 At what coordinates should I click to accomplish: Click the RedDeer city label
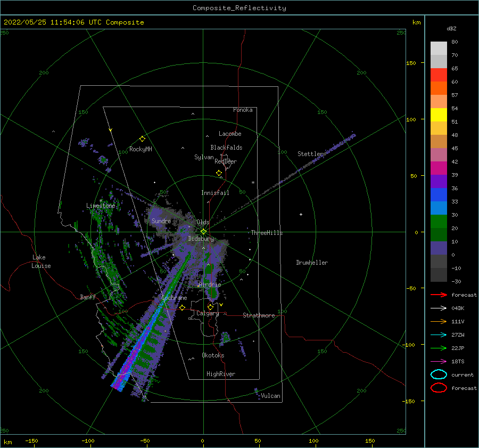tap(226, 161)
